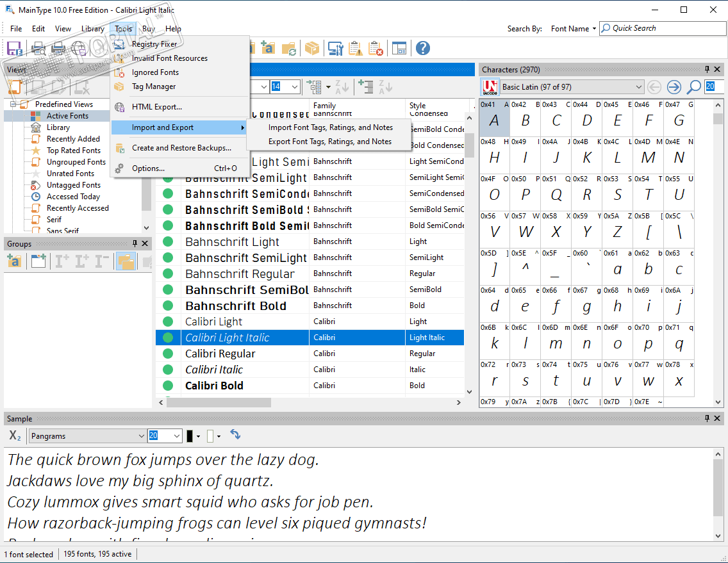
Task: Click the Unicode block icon in Characters panel
Action: point(490,87)
